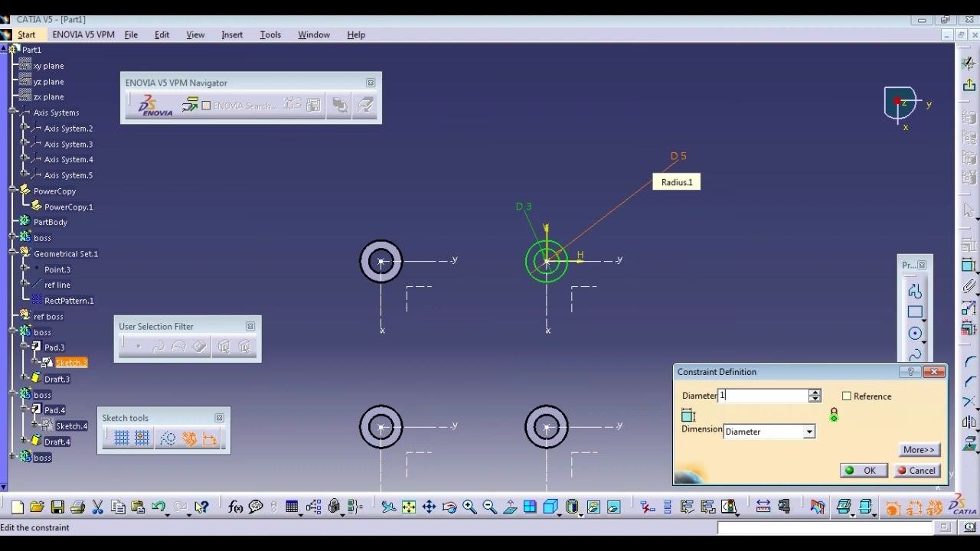This screenshot has height=551, width=980.
Task: Click the Grid icon in Sketch tools
Action: [x=122, y=439]
